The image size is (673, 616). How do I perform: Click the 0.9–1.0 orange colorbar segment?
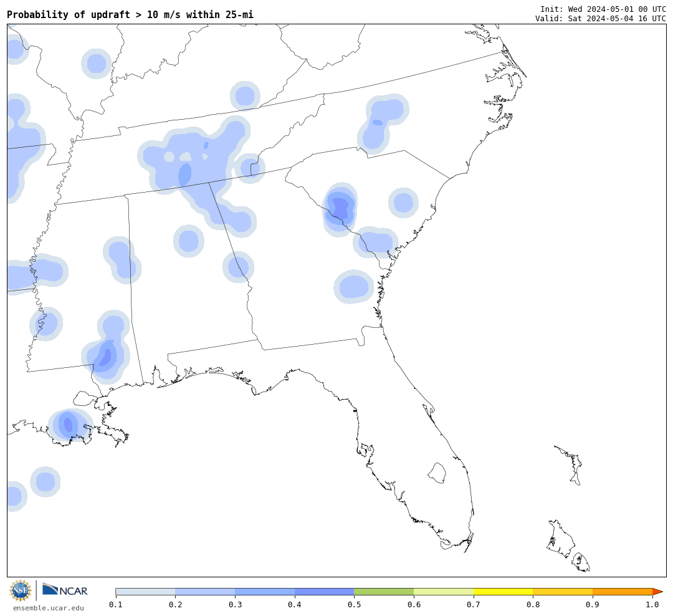click(623, 592)
